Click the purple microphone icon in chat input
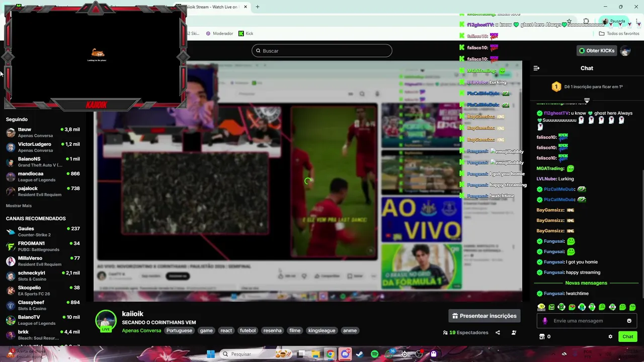 [x=545, y=321]
